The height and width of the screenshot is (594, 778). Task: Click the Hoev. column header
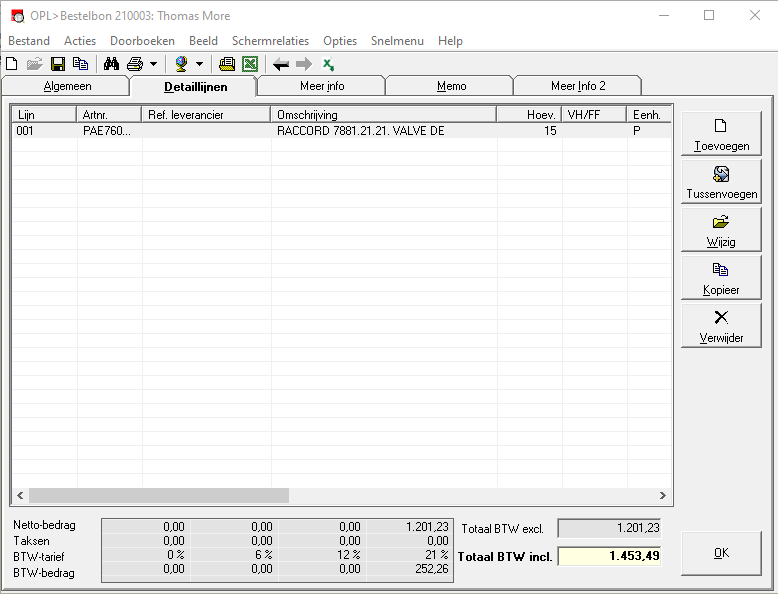[529, 115]
